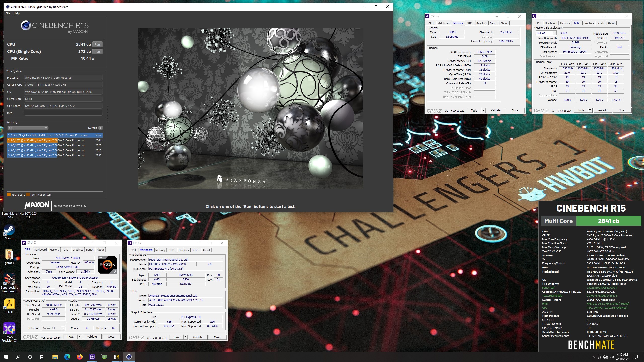Open Task View on taskbar
This screenshot has width=644, height=362.
click(42, 357)
